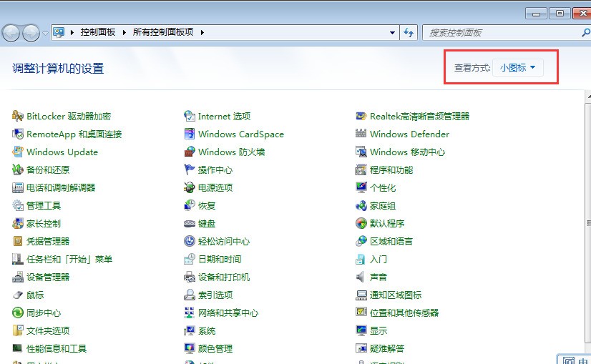Open the 系统 link

[207, 331]
